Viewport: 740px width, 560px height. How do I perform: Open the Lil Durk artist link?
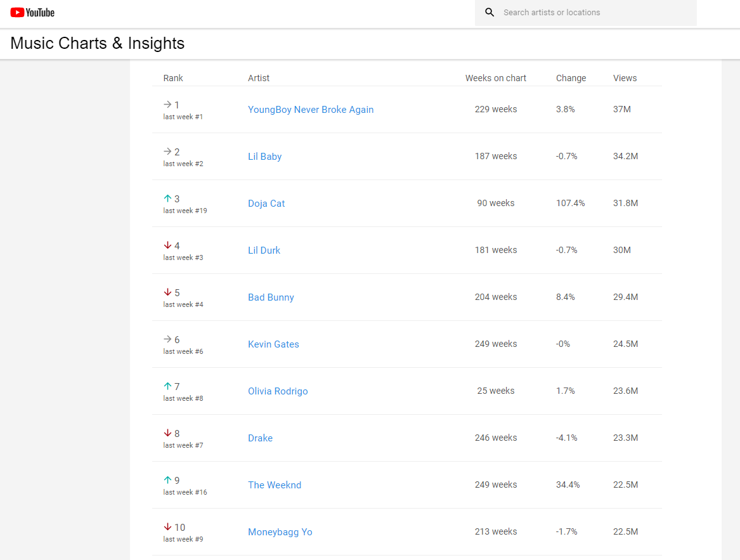tap(264, 251)
